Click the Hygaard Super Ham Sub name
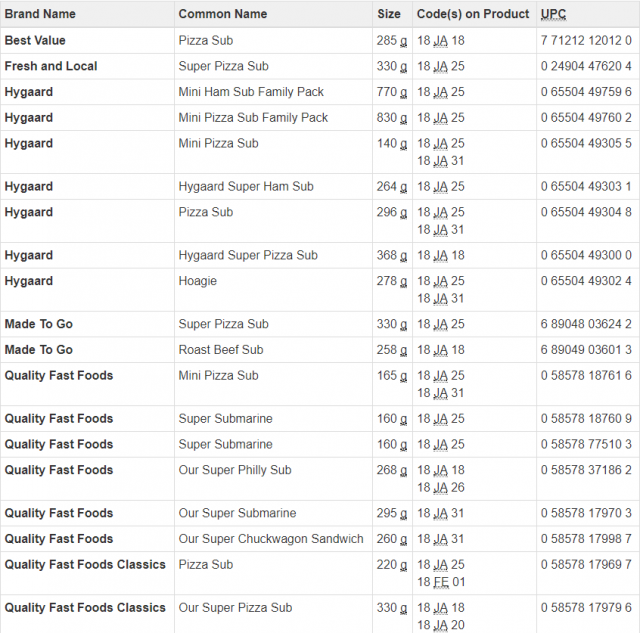 [246, 187]
